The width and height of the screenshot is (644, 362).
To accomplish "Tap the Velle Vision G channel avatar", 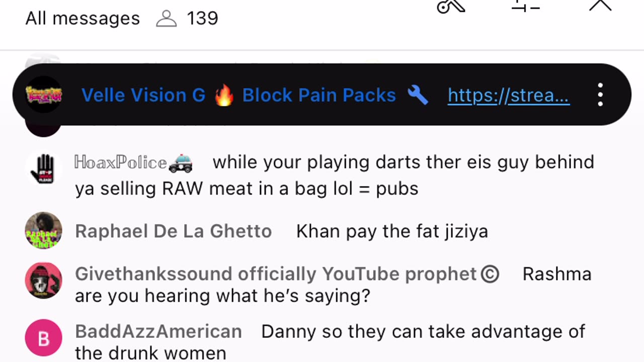I will click(44, 95).
